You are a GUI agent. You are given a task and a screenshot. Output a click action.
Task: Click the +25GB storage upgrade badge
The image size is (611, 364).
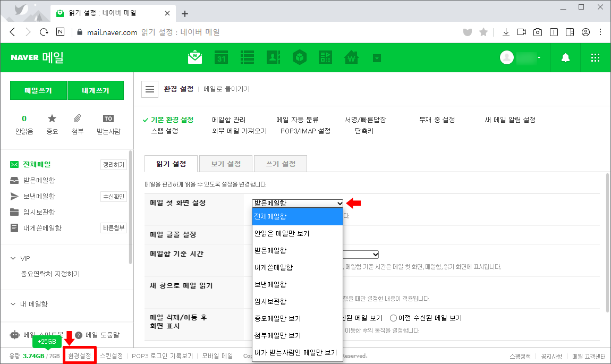click(x=47, y=341)
